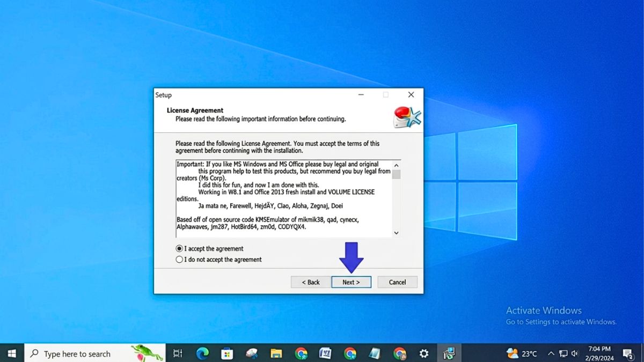
Task: Go back with the < Back button
Action: click(310, 282)
